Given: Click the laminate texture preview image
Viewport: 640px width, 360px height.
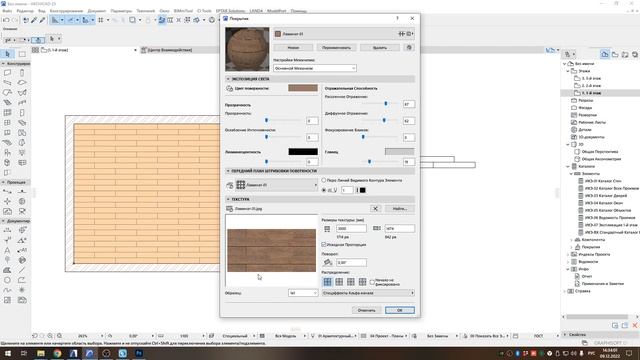Looking at the screenshot, I should click(x=271, y=250).
